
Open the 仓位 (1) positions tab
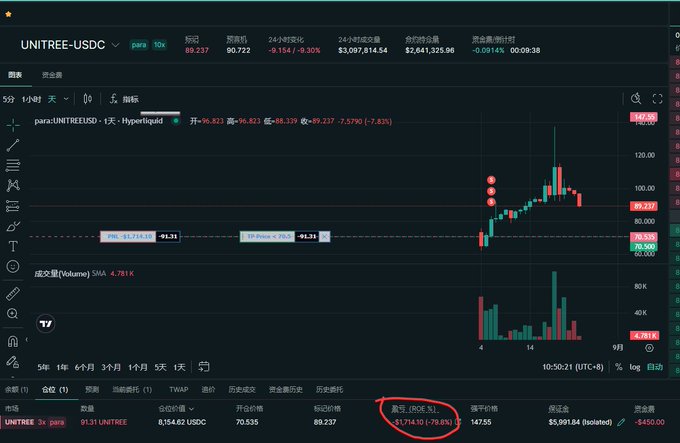click(x=55, y=389)
